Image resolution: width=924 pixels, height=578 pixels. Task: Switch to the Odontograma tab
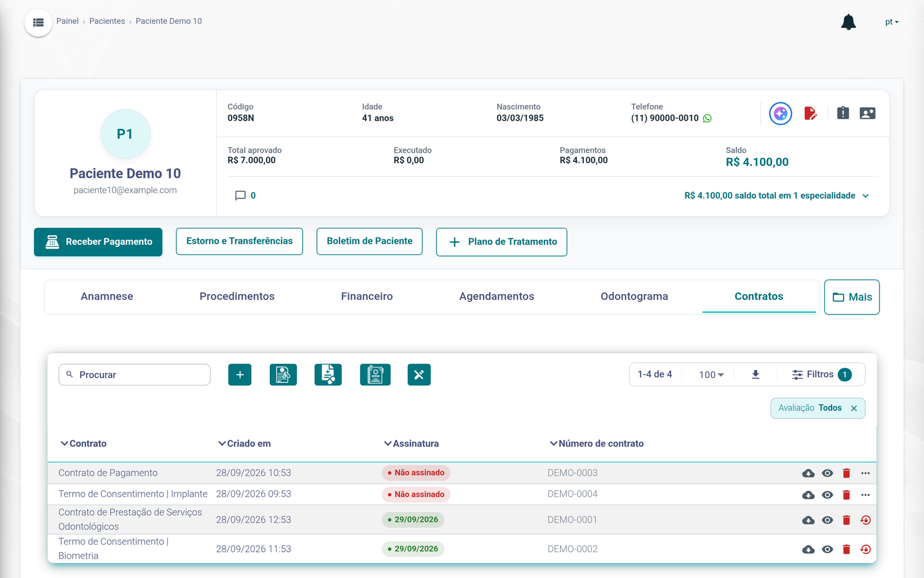click(x=634, y=297)
